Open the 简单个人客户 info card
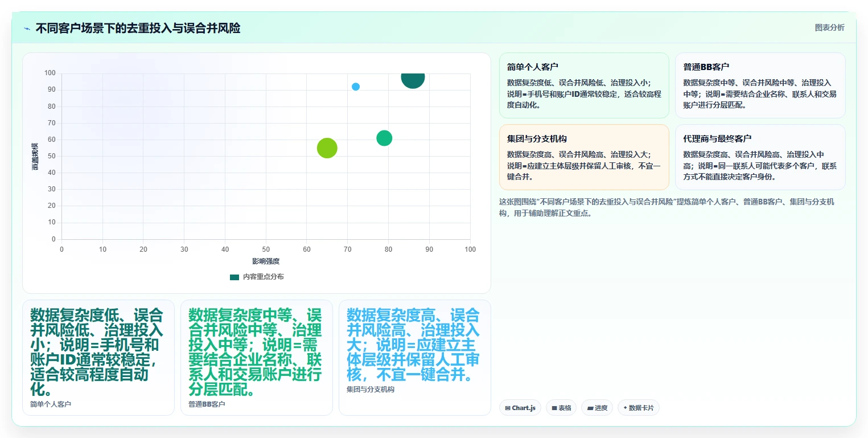 point(584,85)
